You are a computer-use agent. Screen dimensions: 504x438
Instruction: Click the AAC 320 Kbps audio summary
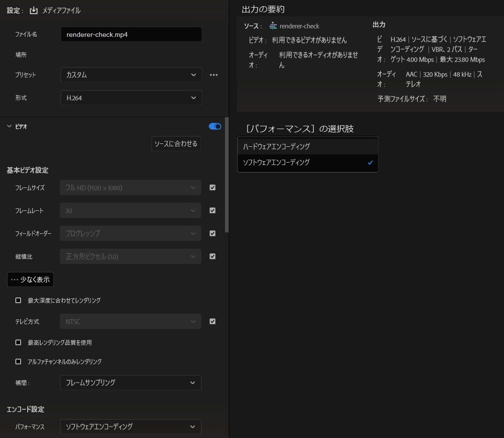[444, 79]
